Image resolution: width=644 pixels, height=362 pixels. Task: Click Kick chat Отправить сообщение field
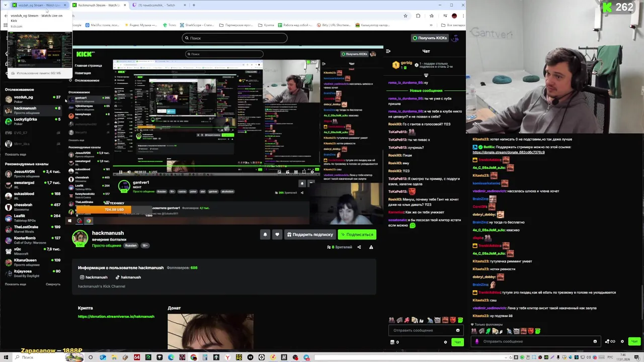pos(425,330)
